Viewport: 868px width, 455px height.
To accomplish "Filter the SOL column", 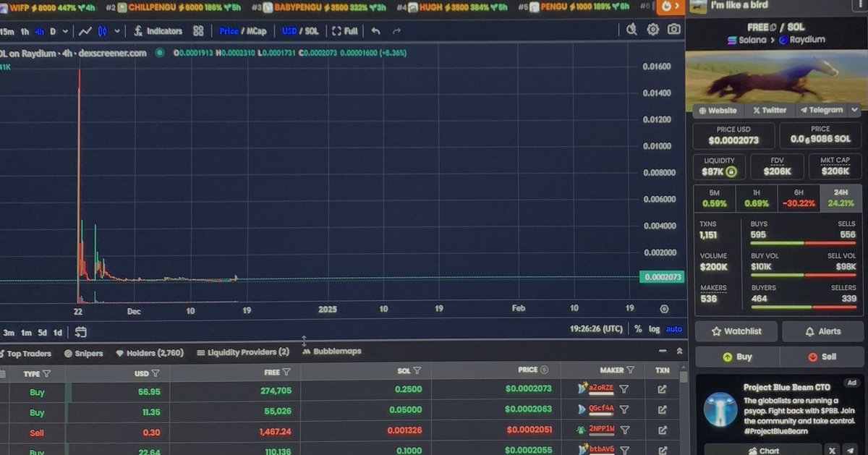I will point(417,371).
